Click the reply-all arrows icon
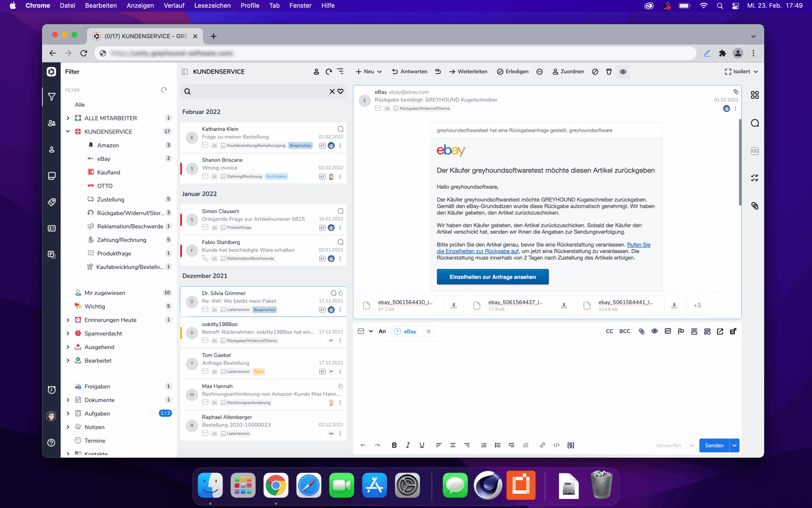 438,71
